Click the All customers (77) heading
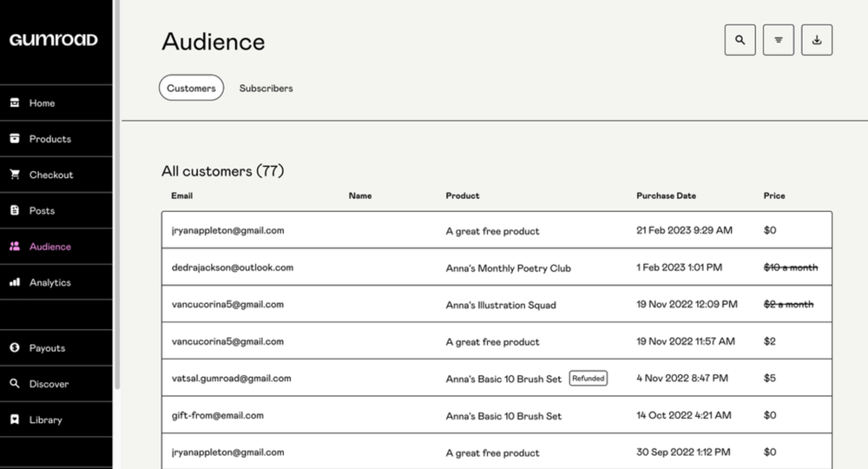The image size is (868, 469). [222, 171]
